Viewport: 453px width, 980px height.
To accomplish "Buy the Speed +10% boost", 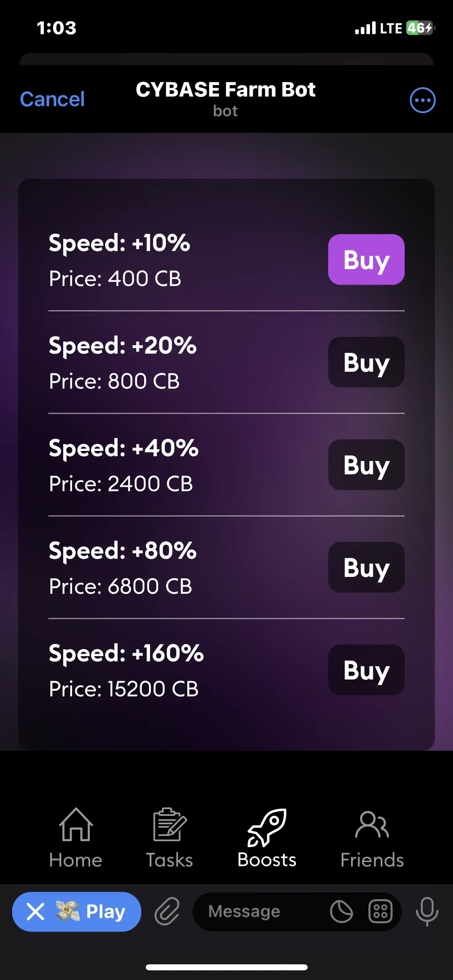I will click(x=366, y=259).
